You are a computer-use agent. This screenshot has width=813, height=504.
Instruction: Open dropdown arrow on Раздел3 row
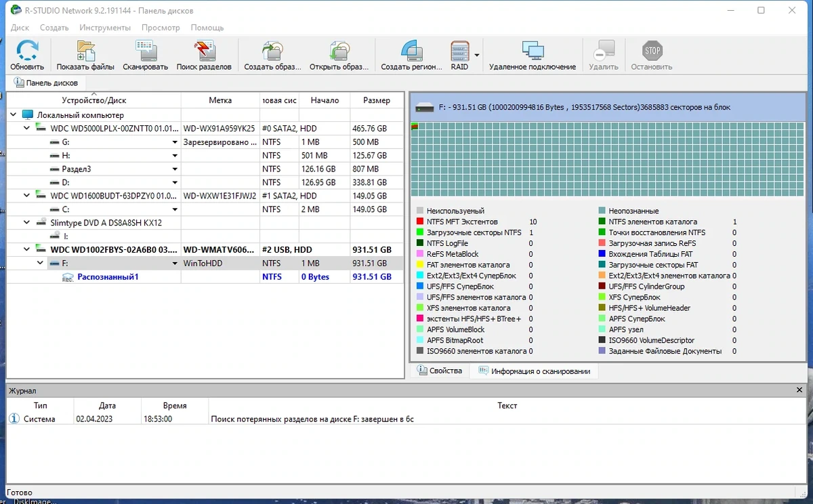[x=175, y=169]
